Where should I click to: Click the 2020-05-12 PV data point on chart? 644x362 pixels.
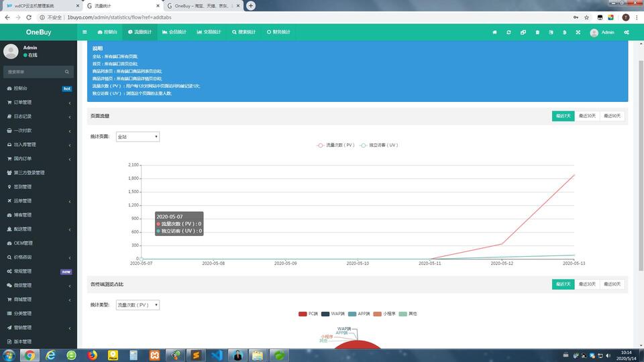click(502, 244)
